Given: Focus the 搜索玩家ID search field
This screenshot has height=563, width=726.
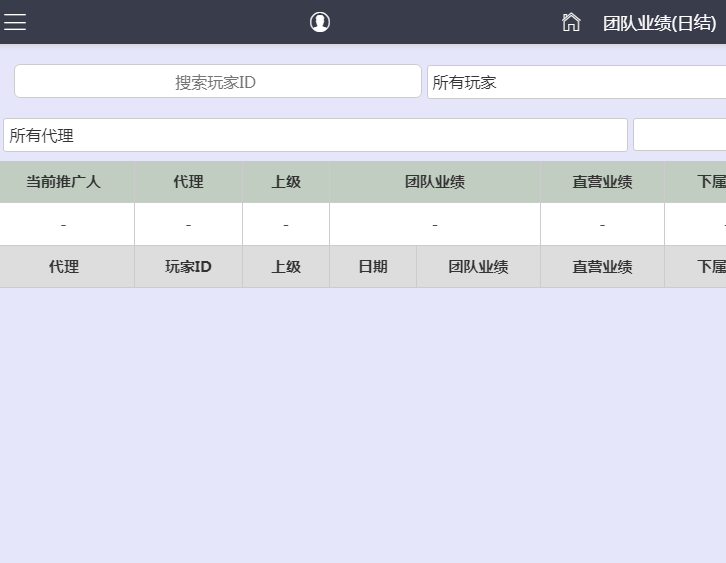Looking at the screenshot, I should pos(217,82).
